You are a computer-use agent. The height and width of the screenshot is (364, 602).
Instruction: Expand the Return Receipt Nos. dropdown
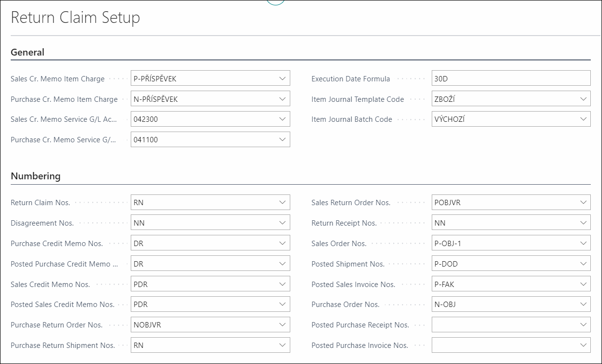pyautogui.click(x=583, y=223)
